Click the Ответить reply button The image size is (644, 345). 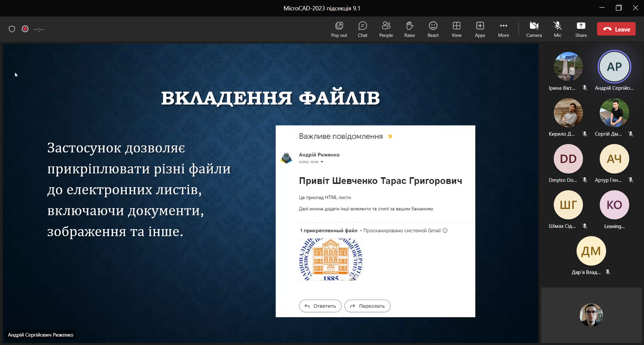point(320,306)
